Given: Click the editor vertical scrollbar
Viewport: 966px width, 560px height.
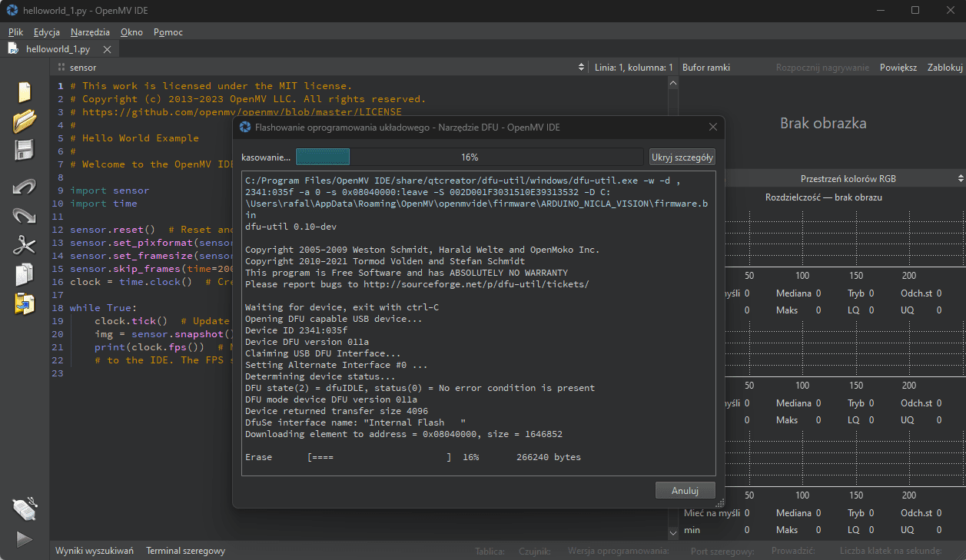Looking at the screenshot, I should 674,307.
